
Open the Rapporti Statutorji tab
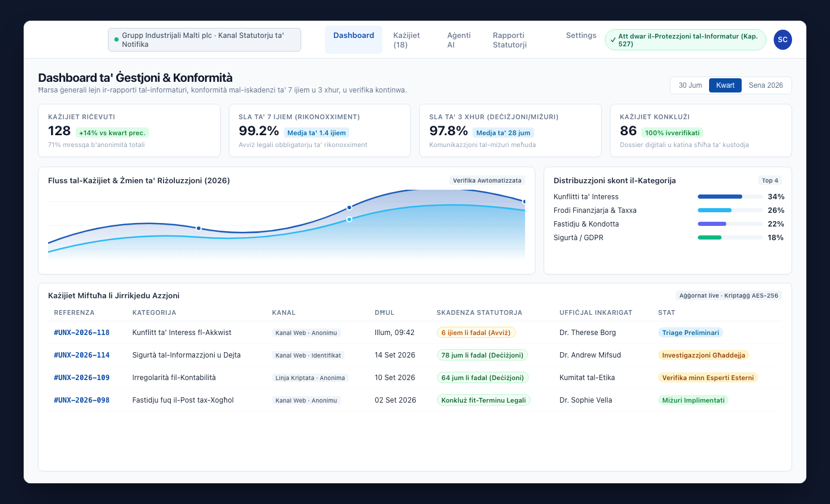pyautogui.click(x=520, y=40)
